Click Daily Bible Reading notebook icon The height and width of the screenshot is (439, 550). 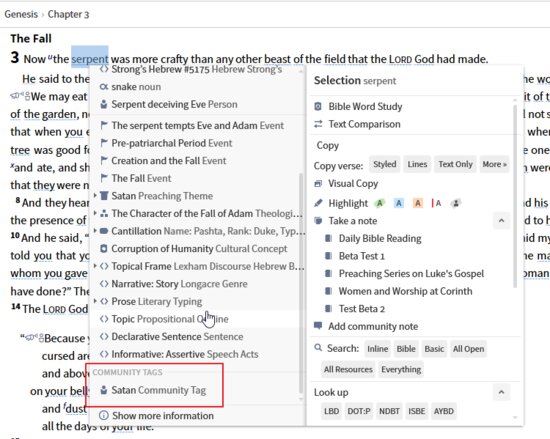click(328, 238)
